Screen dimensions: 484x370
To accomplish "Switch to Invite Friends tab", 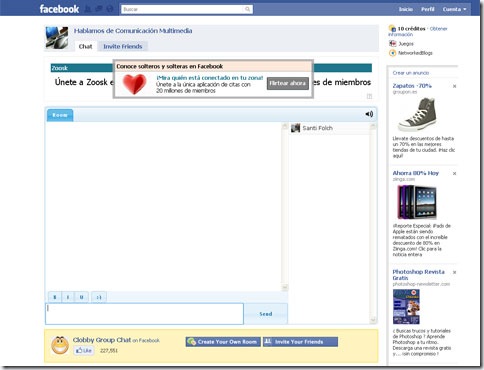I will tap(123, 46).
